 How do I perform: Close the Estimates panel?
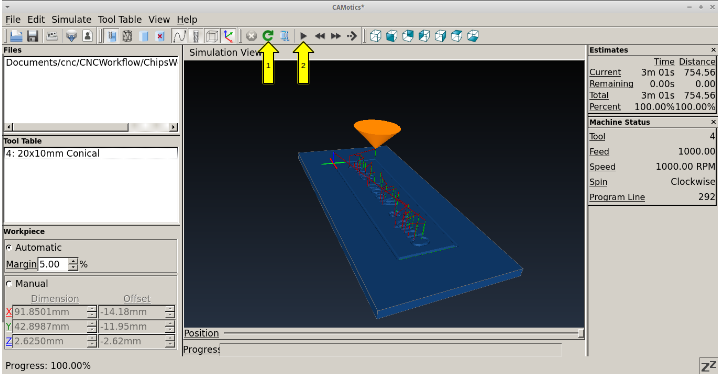pos(713,50)
